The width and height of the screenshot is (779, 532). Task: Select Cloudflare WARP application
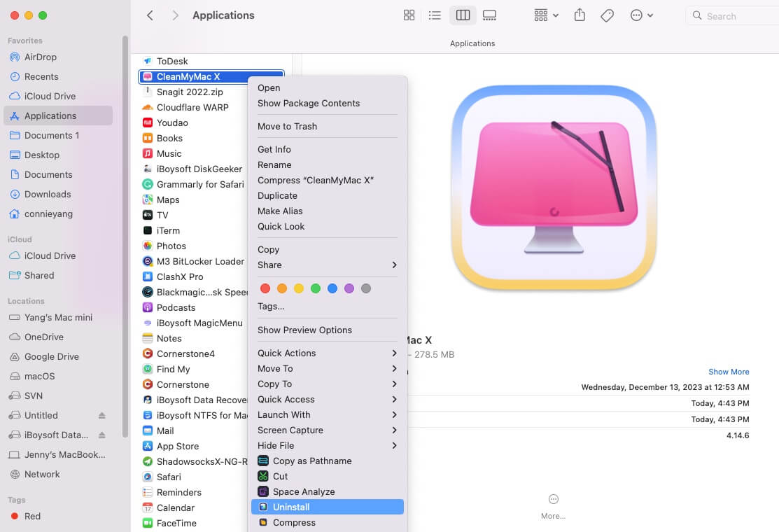tap(194, 107)
